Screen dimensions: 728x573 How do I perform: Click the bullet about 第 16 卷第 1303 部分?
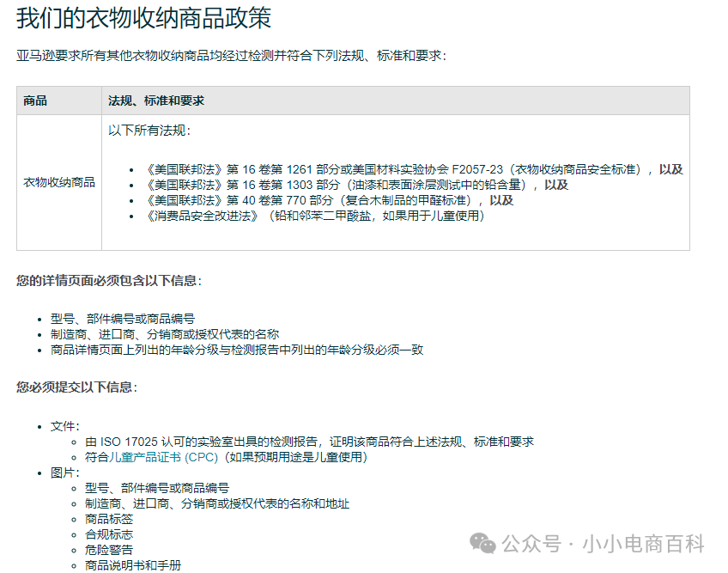point(357,185)
